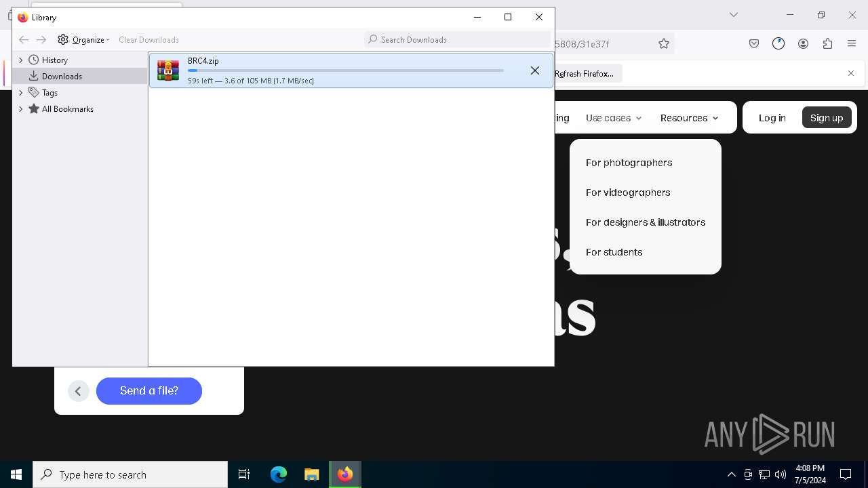Click the Meet Now tray icon
Screen dimensions: 868x488
pos(748,474)
